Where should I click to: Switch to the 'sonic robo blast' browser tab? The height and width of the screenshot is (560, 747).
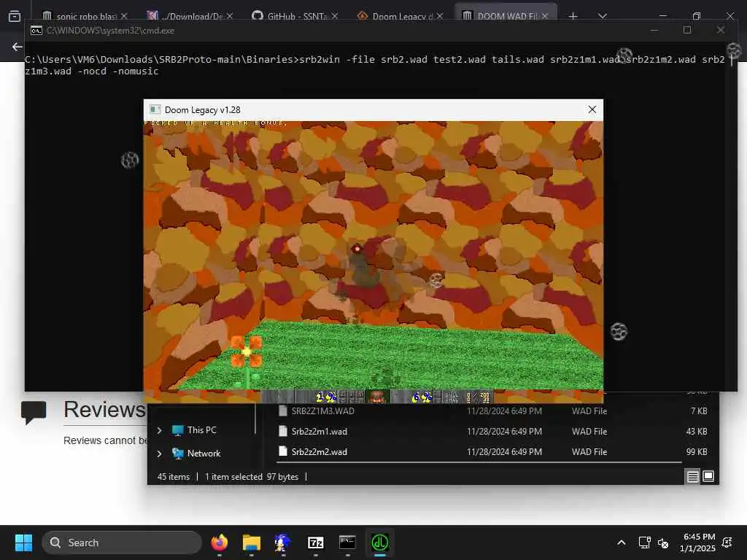point(86,16)
